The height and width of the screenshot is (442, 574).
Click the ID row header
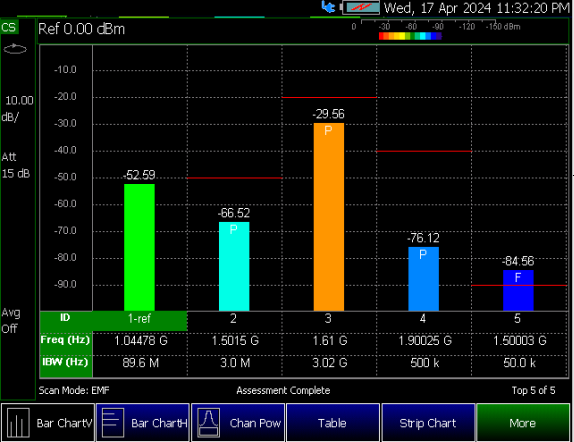point(65,317)
